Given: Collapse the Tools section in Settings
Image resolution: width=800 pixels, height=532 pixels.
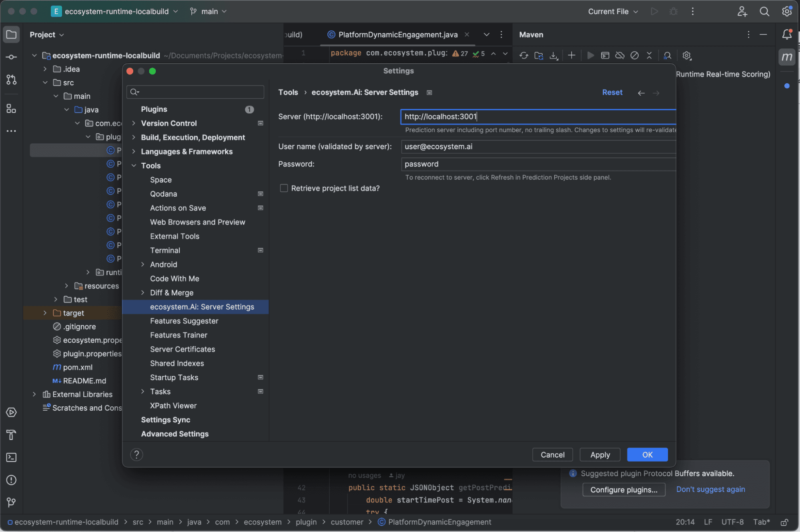Looking at the screenshot, I should tap(134, 165).
